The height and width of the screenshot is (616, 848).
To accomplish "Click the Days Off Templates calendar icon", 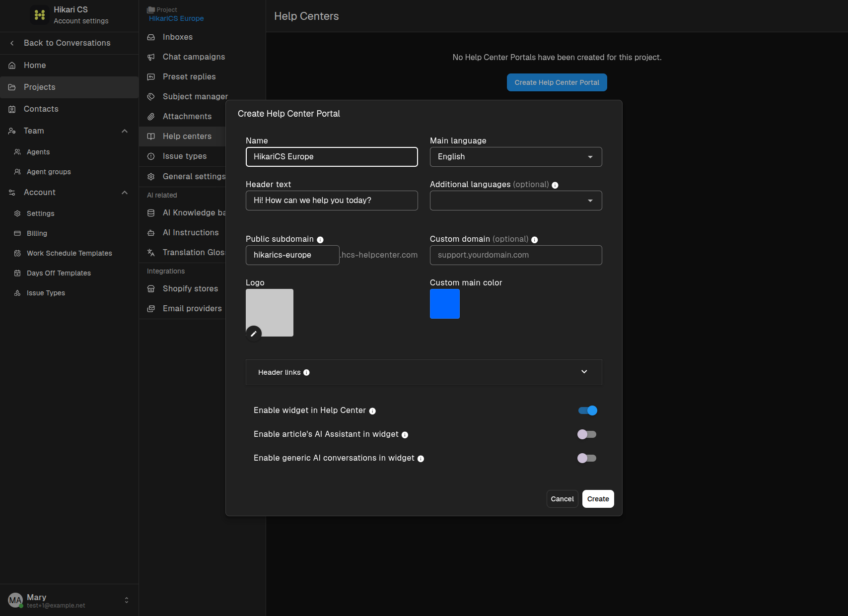I will pos(17,273).
